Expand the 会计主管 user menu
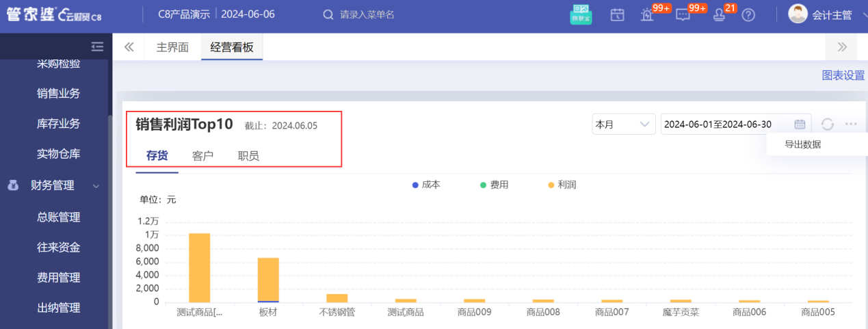The height and width of the screenshot is (329, 868). (x=834, y=14)
